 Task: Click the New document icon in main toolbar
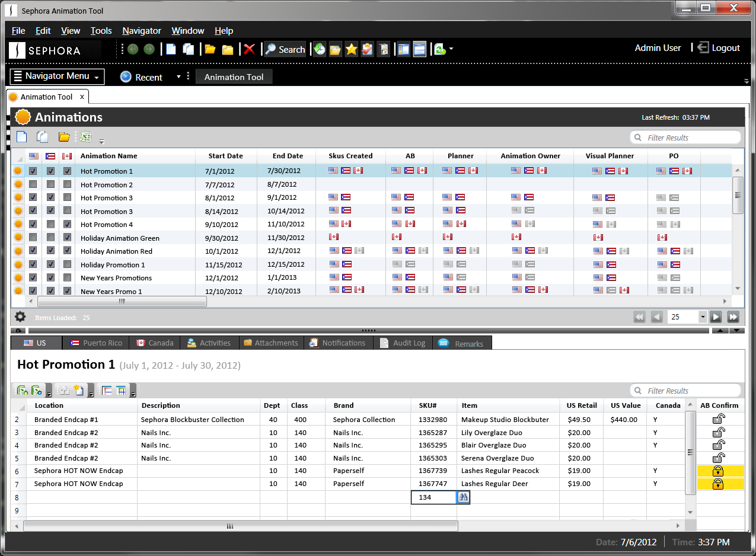171,49
